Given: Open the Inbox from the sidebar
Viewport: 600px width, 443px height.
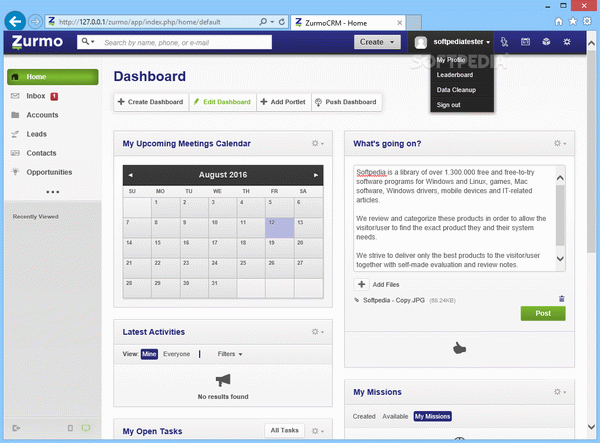Looking at the screenshot, I should pyautogui.click(x=35, y=96).
